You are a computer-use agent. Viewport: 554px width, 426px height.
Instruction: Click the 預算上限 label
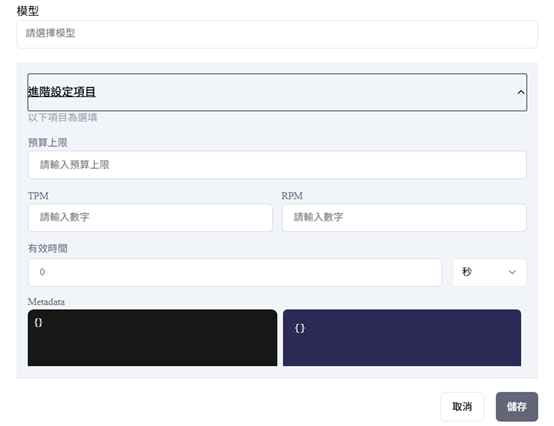48,143
